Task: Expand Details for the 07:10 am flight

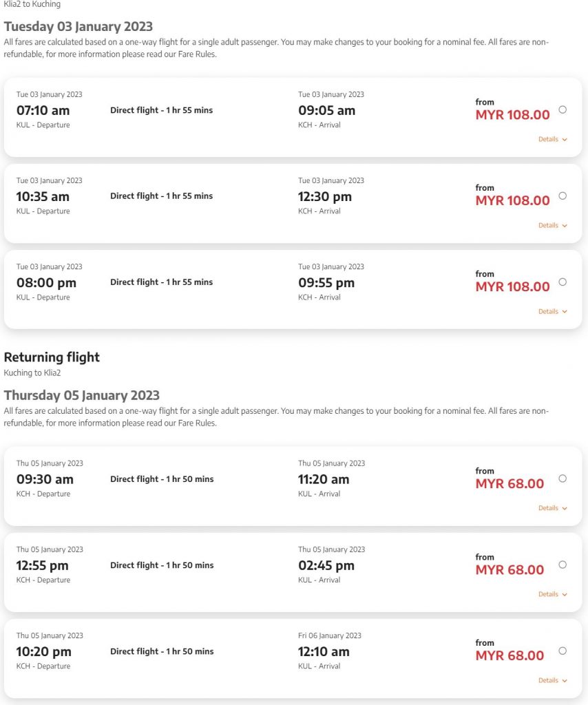Action: (552, 139)
